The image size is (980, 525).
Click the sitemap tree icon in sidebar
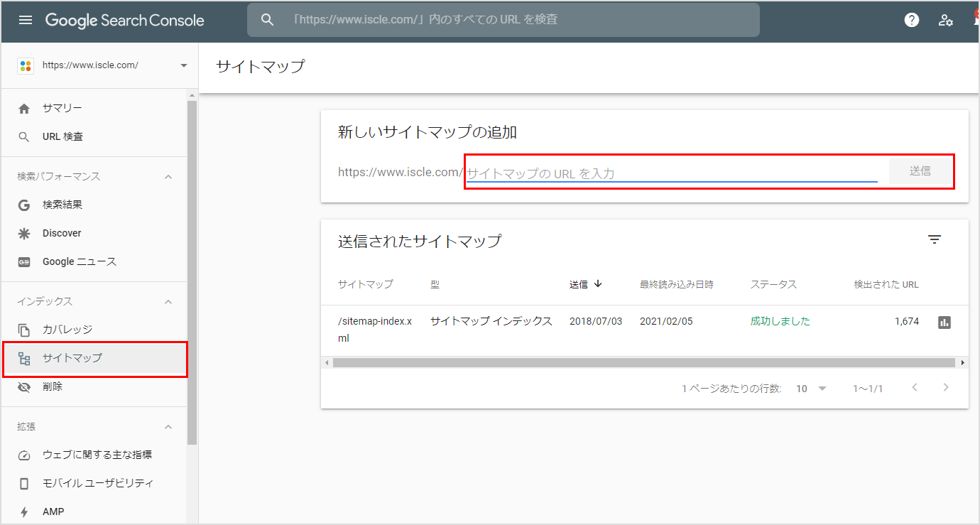(x=24, y=359)
